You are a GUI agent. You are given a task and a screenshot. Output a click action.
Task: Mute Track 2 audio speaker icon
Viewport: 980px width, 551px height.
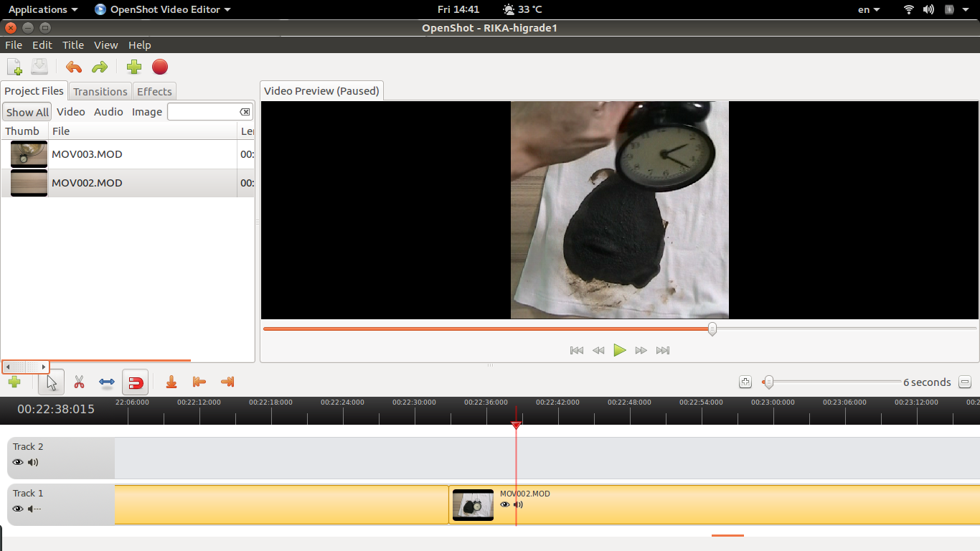click(33, 463)
